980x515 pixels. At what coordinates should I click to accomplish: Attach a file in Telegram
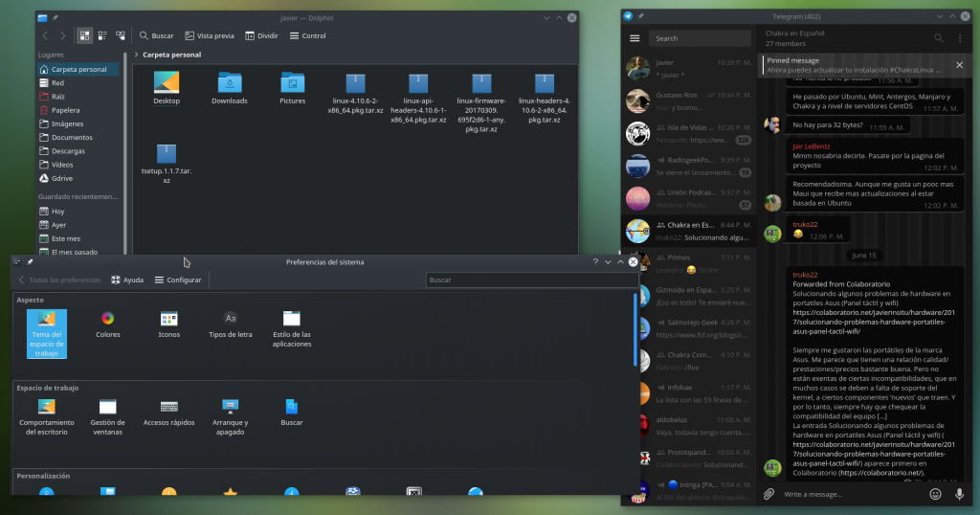[x=769, y=494]
